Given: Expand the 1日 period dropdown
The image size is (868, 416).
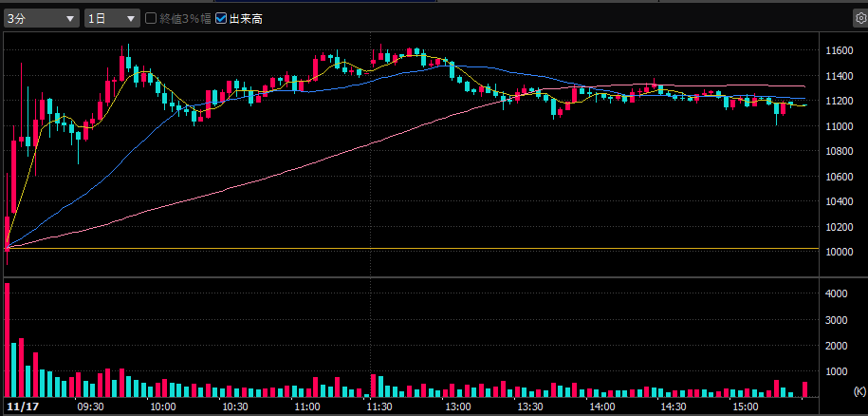Looking at the screenshot, I should coord(111,18).
